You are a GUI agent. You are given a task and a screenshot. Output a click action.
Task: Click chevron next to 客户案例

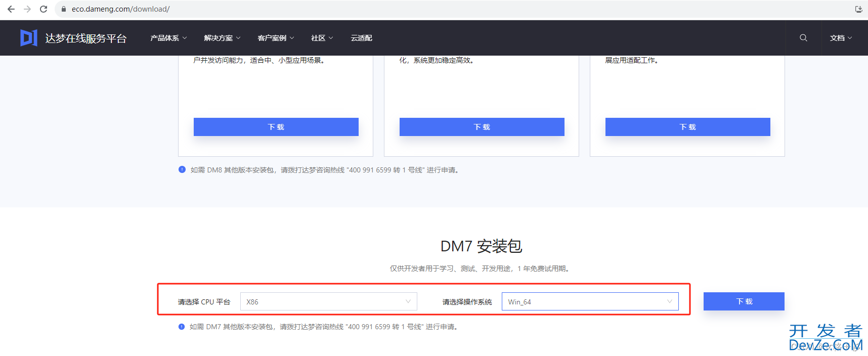pos(292,38)
